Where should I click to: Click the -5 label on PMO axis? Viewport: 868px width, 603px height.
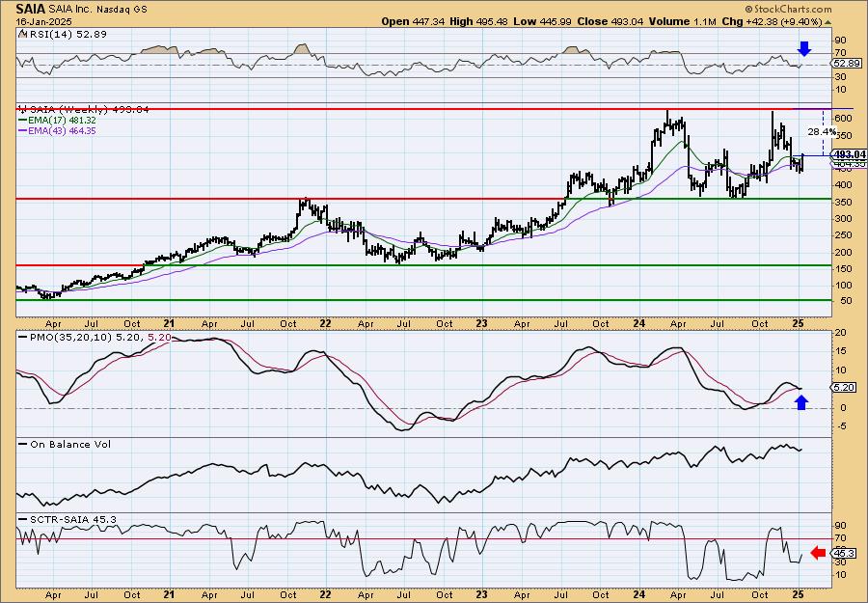pyautogui.click(x=840, y=426)
